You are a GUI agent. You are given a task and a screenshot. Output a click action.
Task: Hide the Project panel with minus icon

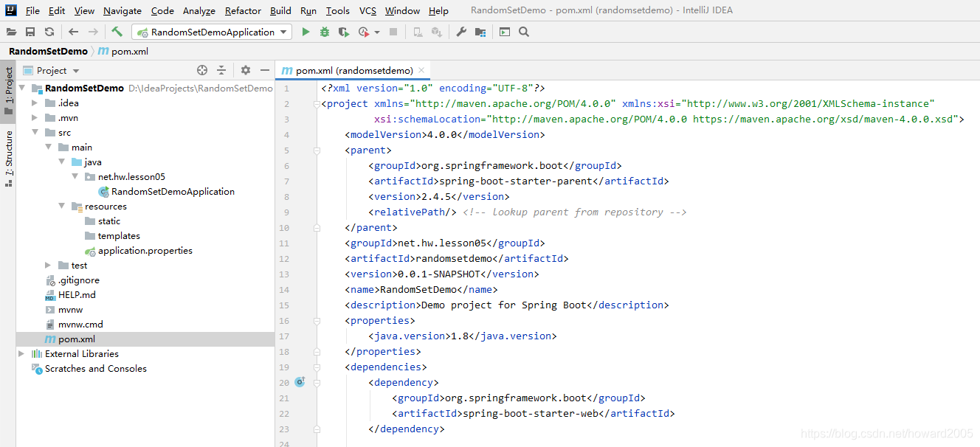pos(265,70)
